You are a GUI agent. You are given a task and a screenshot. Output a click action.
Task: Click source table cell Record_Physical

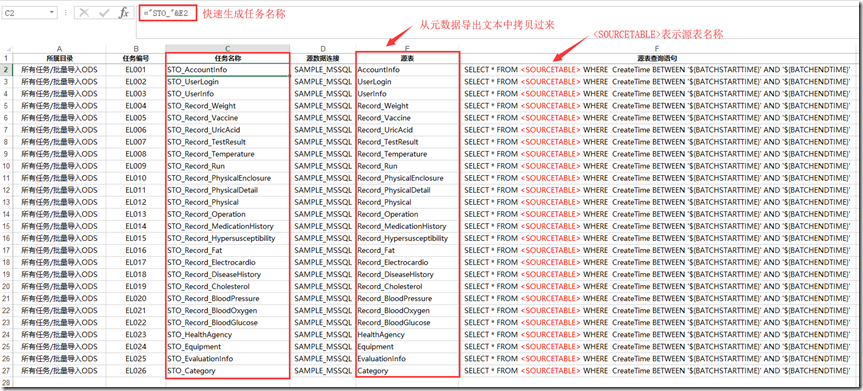click(407, 202)
